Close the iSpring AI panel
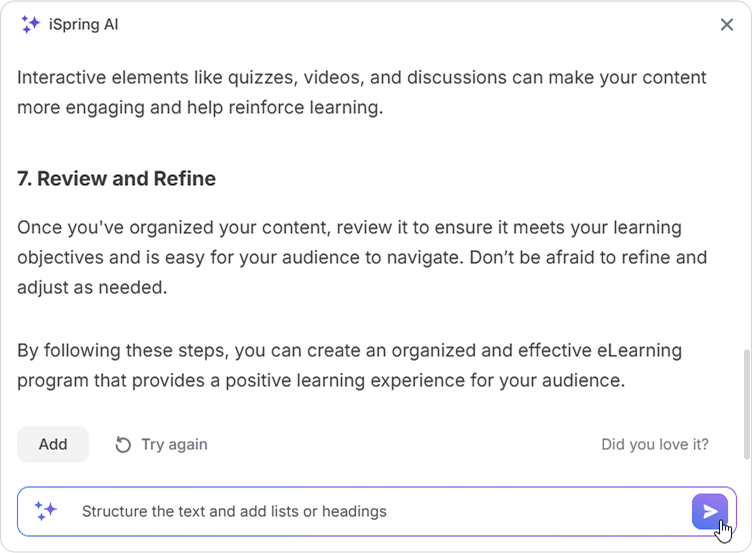This screenshot has width=752, height=553. tap(726, 25)
